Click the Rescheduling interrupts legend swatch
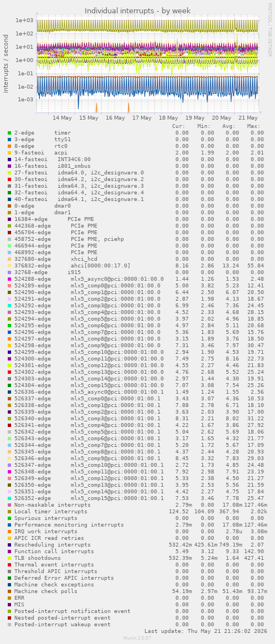 (x=9, y=545)
